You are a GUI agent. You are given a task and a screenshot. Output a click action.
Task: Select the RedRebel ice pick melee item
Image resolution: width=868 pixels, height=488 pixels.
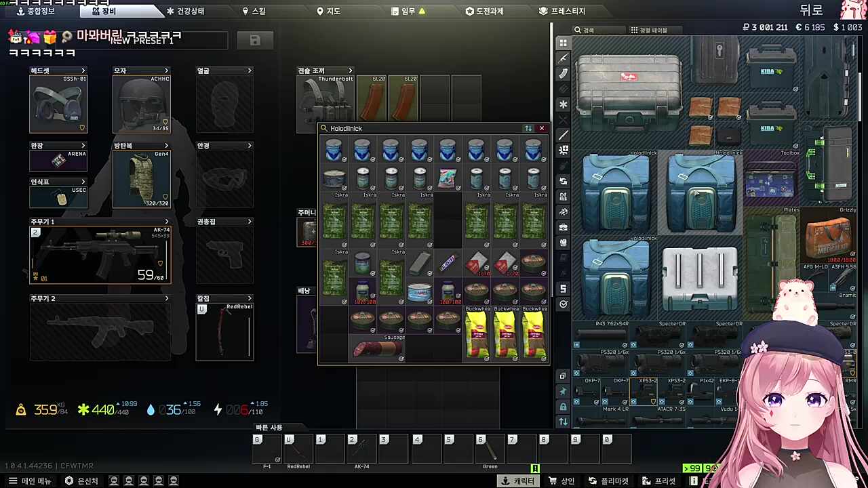pyautogui.click(x=224, y=331)
